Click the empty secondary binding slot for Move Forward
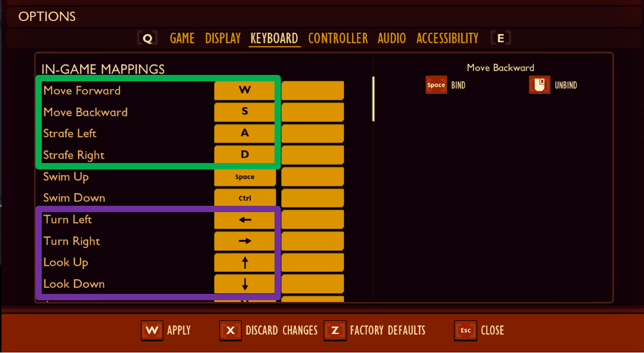This screenshot has width=644, height=353. (312, 90)
